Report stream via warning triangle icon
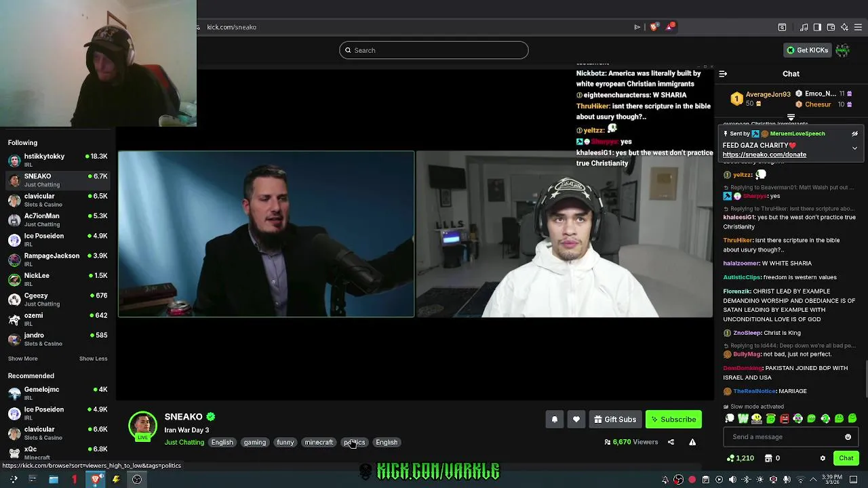 (x=692, y=442)
